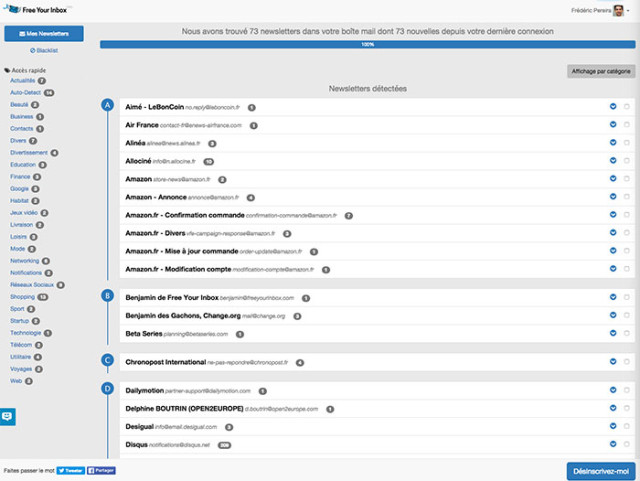Click blue check icon for Disqus
Screen dimensions: 640x481
click(613, 444)
